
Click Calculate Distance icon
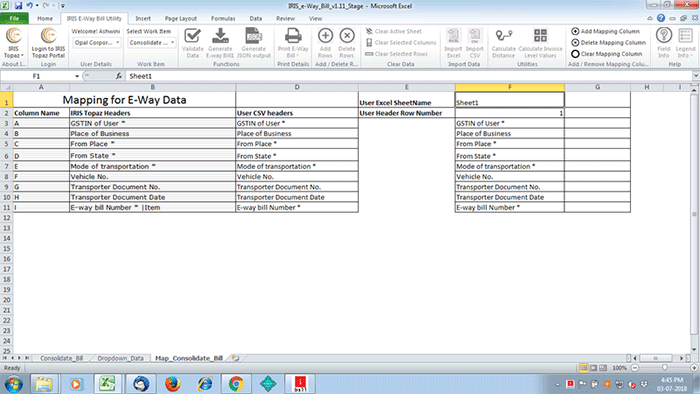point(504,43)
